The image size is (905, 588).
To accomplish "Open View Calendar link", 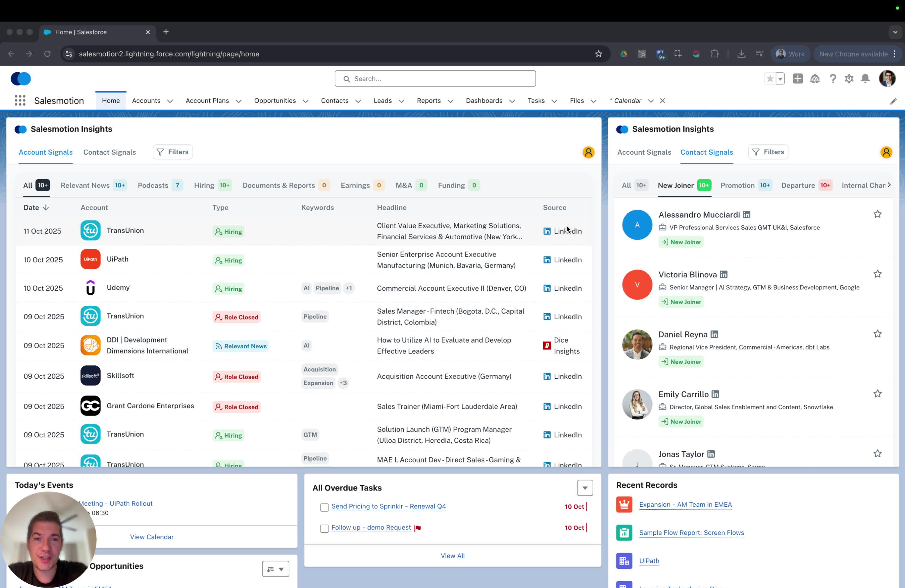I will tap(152, 537).
